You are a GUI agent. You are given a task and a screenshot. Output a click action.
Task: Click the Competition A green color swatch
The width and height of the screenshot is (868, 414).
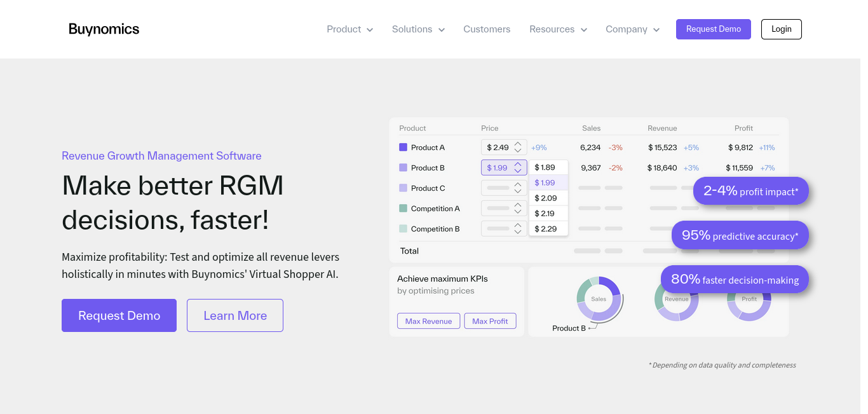(x=403, y=208)
